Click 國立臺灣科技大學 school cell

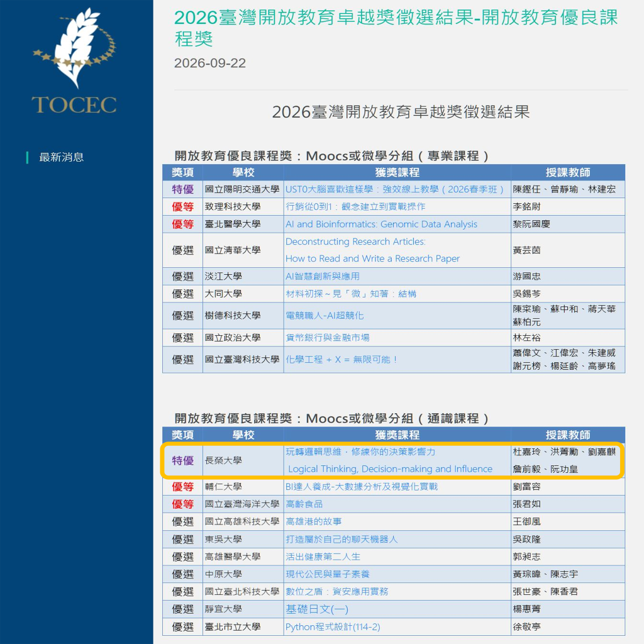coord(242,359)
